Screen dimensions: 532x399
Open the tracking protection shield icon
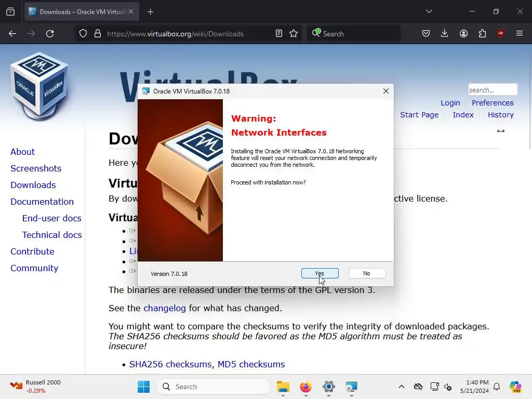pos(83,34)
